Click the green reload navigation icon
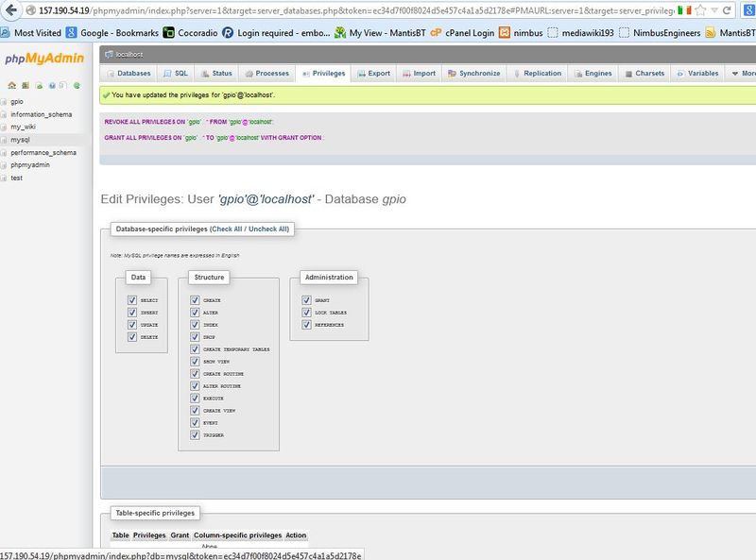Viewport: 756px width, 560px height. [x=77, y=85]
